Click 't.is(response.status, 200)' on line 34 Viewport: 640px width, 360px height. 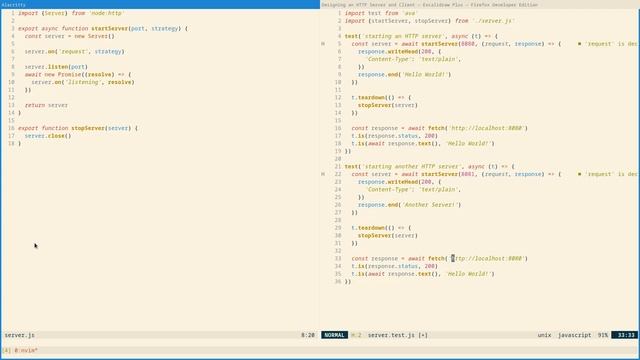tap(394, 266)
